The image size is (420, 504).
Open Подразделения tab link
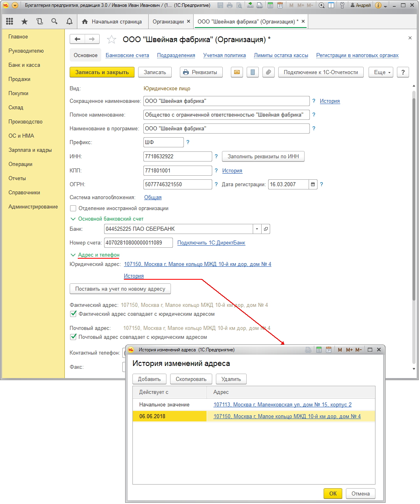tap(176, 55)
